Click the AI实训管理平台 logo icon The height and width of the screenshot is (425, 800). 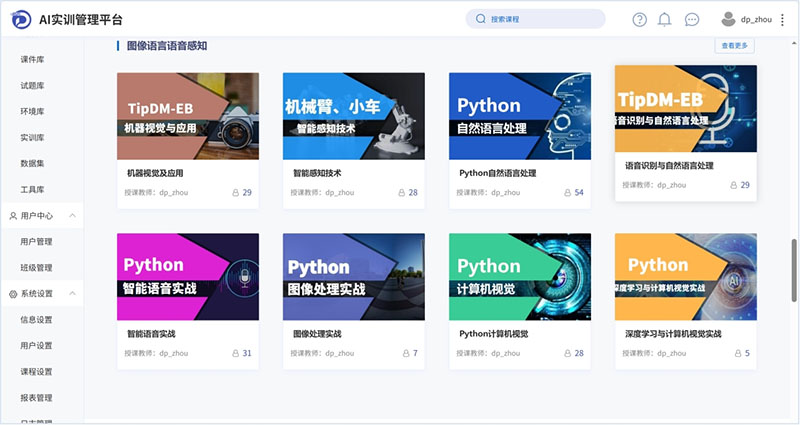coord(21,20)
